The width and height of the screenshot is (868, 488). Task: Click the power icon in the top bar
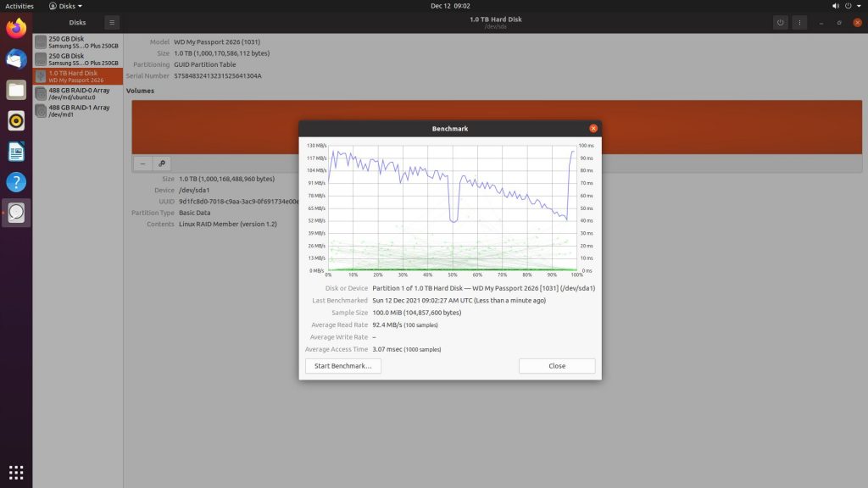pos(848,6)
